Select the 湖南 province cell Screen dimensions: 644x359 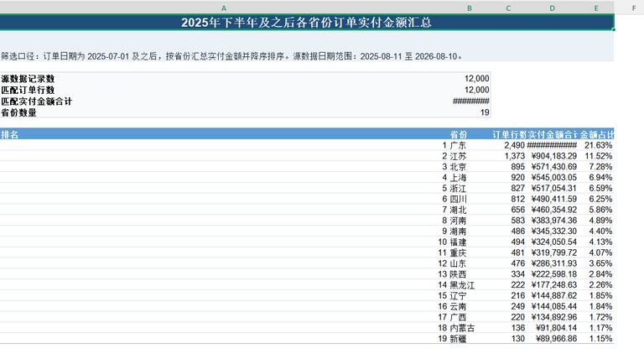[x=470, y=232]
